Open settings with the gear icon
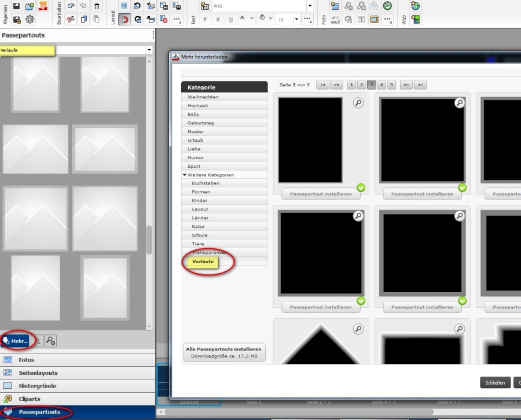Image resolution: width=521 pixels, height=420 pixels. pos(30,19)
